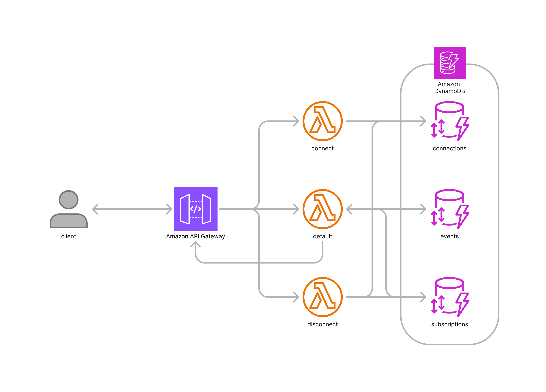The image size is (546, 392).
Task: Select the Amazon DynamoDB service icon
Action: [449, 63]
